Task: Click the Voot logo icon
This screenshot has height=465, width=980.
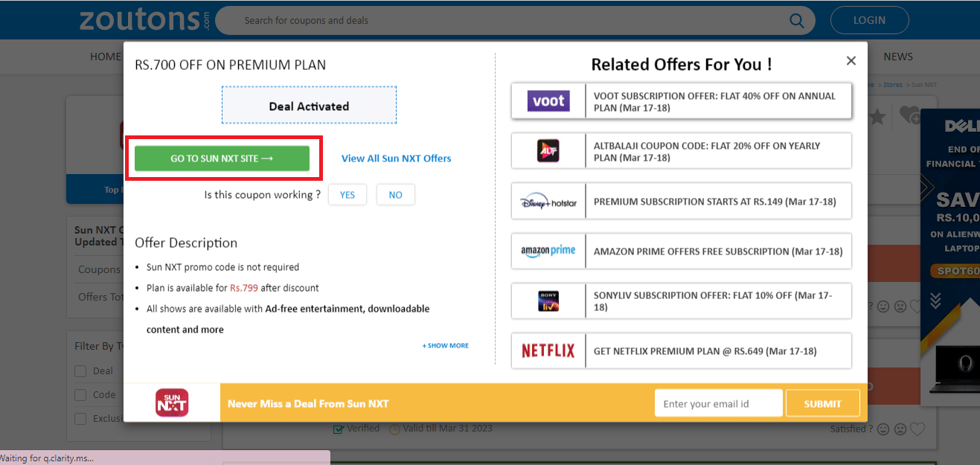Action: 548,100
